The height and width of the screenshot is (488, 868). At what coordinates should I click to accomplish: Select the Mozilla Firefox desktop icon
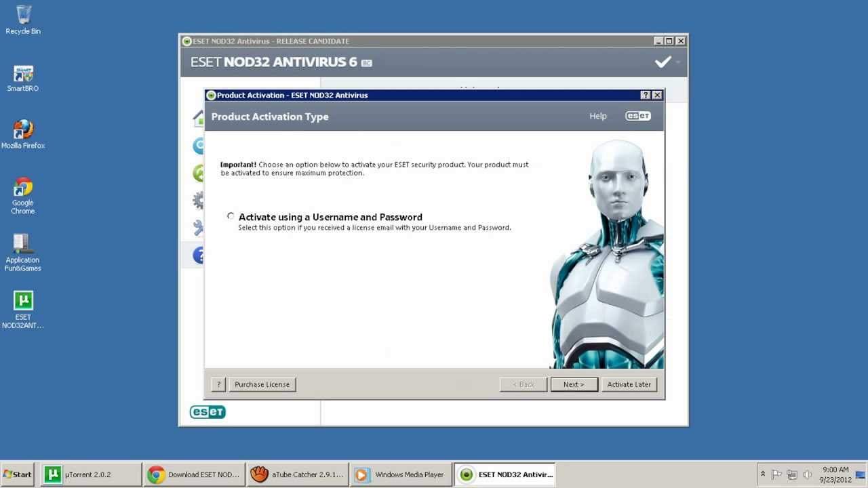[x=23, y=134]
